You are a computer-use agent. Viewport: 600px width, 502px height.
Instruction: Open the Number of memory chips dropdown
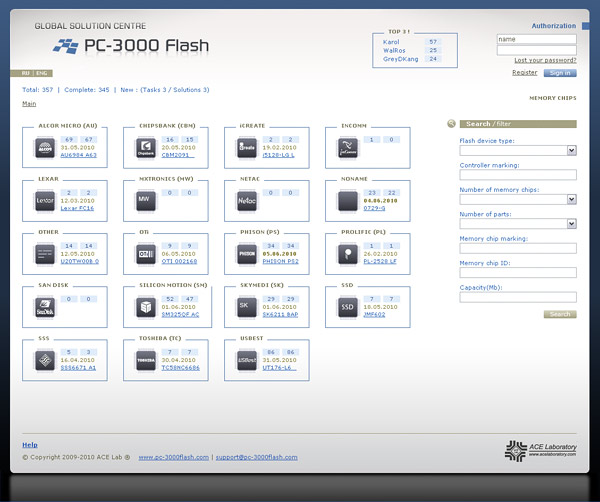(x=572, y=199)
